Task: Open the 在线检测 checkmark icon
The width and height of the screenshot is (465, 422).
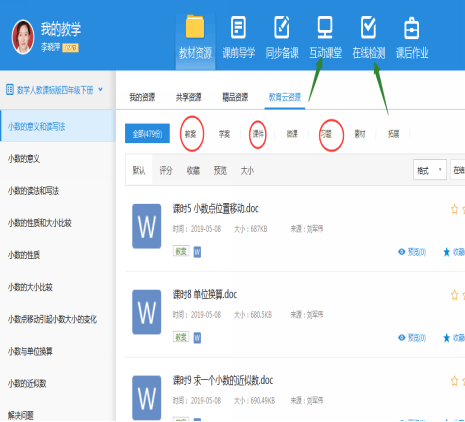Action: (x=368, y=27)
